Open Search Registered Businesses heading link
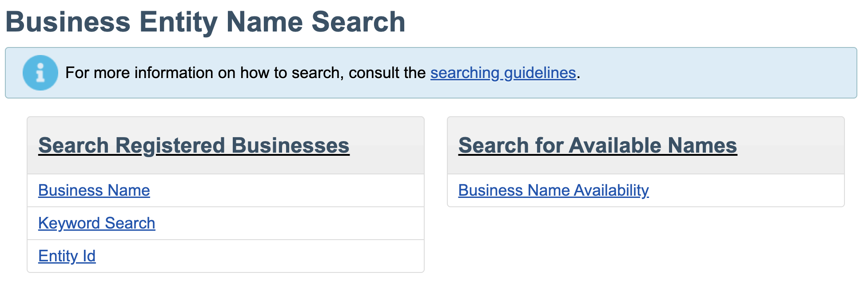868x284 pixels. [x=194, y=146]
